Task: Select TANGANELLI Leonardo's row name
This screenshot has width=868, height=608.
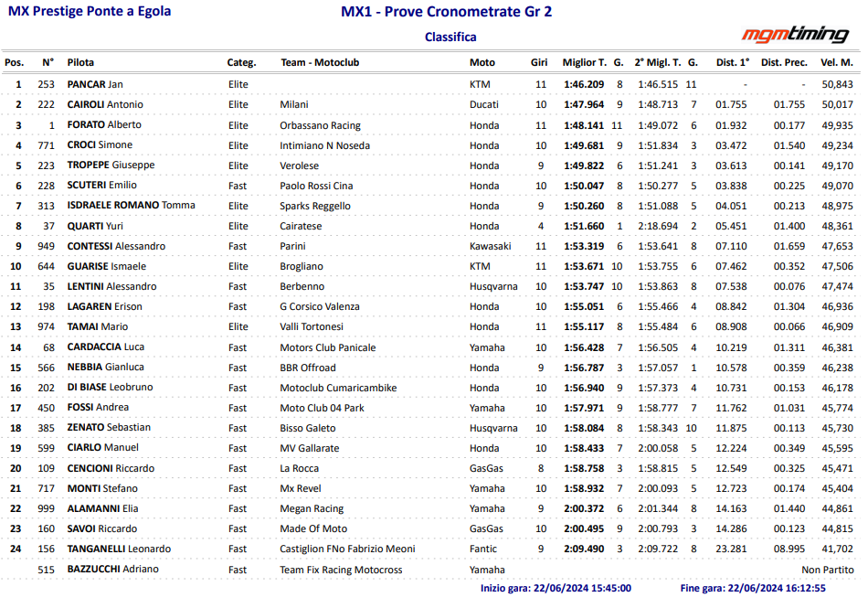Action: [x=119, y=549]
